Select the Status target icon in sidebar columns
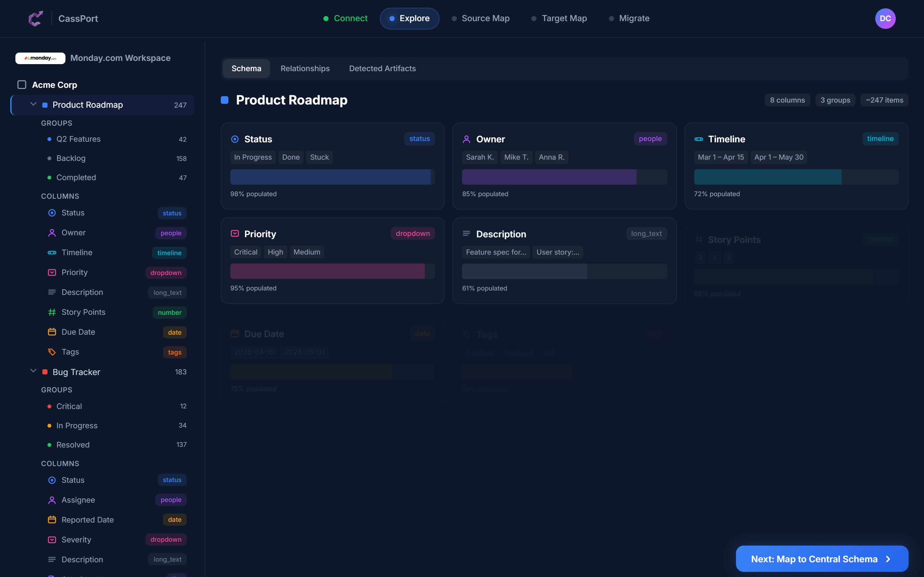The width and height of the screenshot is (924, 577). coord(52,213)
